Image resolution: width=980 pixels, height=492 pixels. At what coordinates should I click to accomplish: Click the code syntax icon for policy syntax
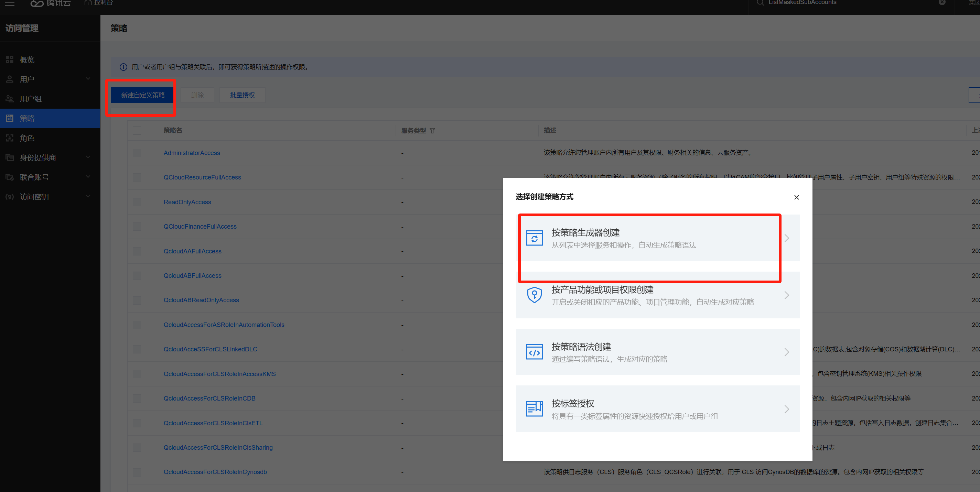point(534,352)
